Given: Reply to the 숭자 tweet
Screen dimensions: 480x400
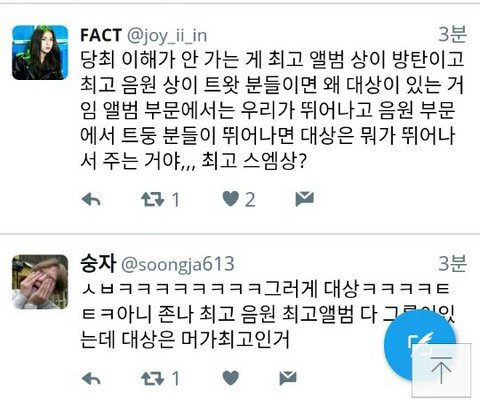Looking at the screenshot, I should pos(91,379).
